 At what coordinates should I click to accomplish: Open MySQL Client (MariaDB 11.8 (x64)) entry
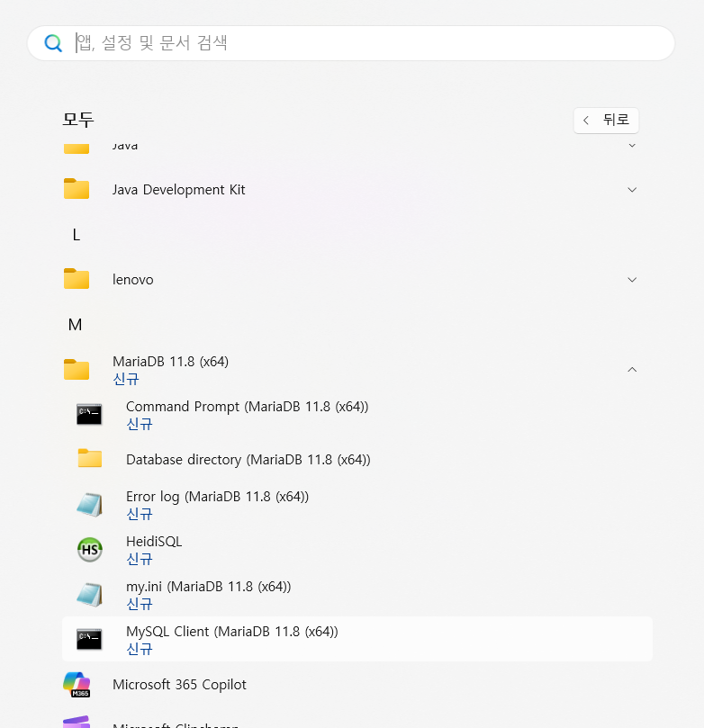pyautogui.click(x=231, y=632)
